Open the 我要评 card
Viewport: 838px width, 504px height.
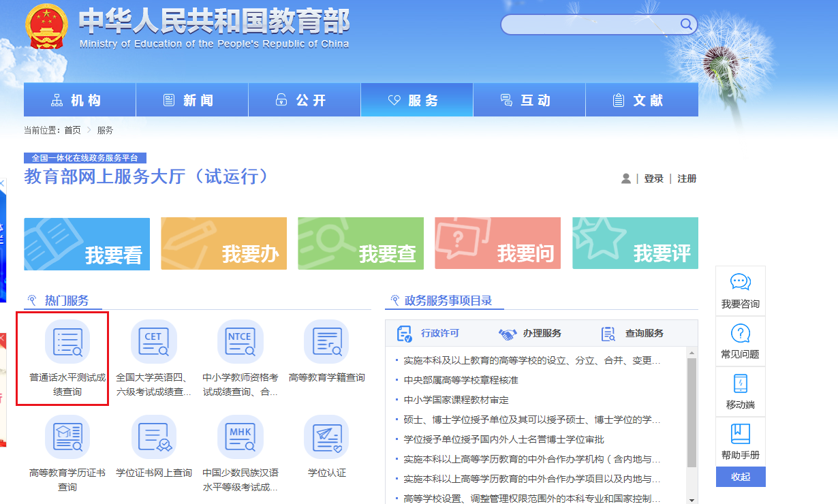click(635, 244)
